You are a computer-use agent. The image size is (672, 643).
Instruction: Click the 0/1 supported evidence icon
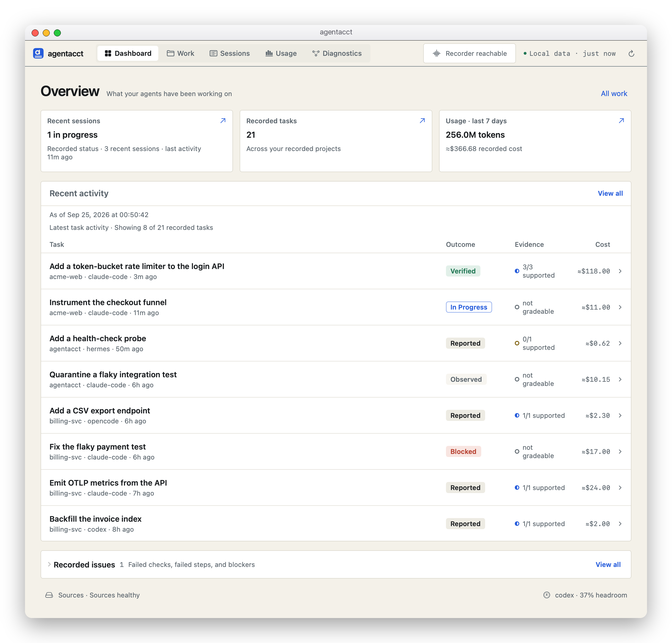517,343
